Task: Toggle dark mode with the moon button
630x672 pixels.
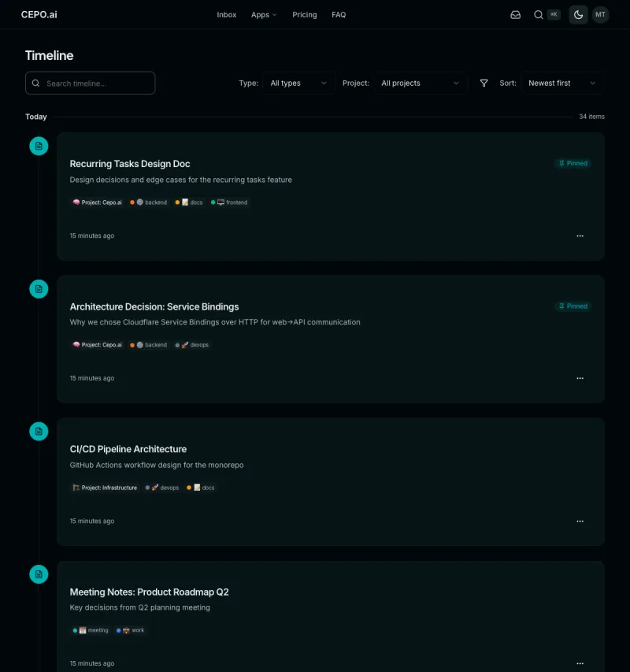Action: tap(578, 14)
